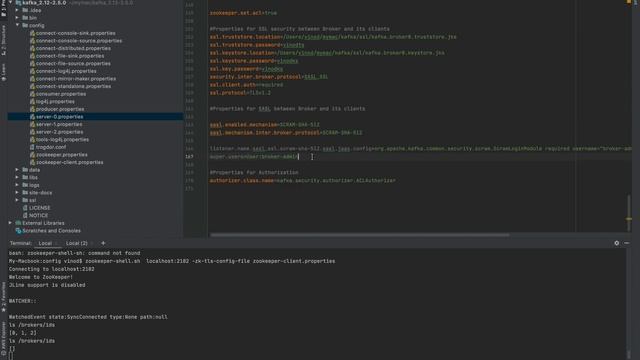Image resolution: width=640 pixels, height=360 pixels.
Task: Click the editor horizontal scrollbar
Action: [x=360, y=235]
